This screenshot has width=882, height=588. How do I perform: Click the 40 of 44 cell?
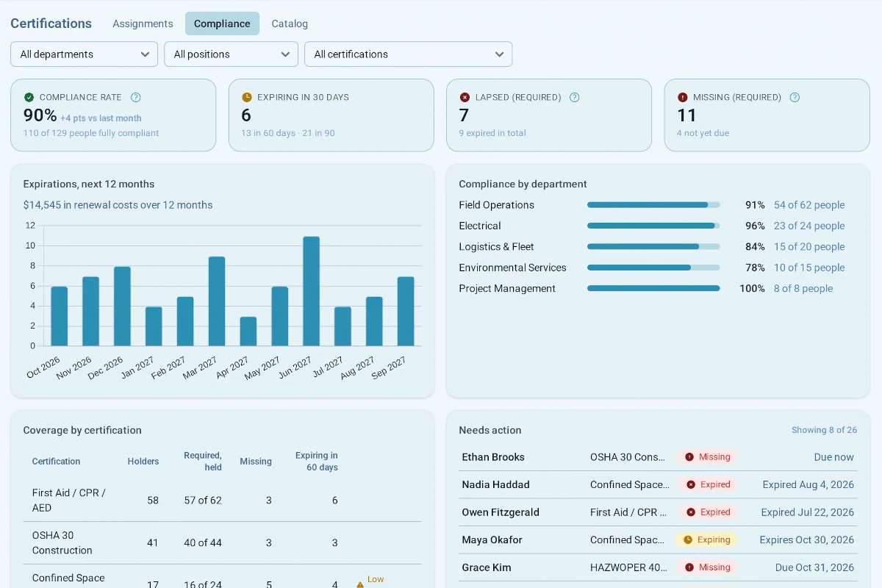203,543
